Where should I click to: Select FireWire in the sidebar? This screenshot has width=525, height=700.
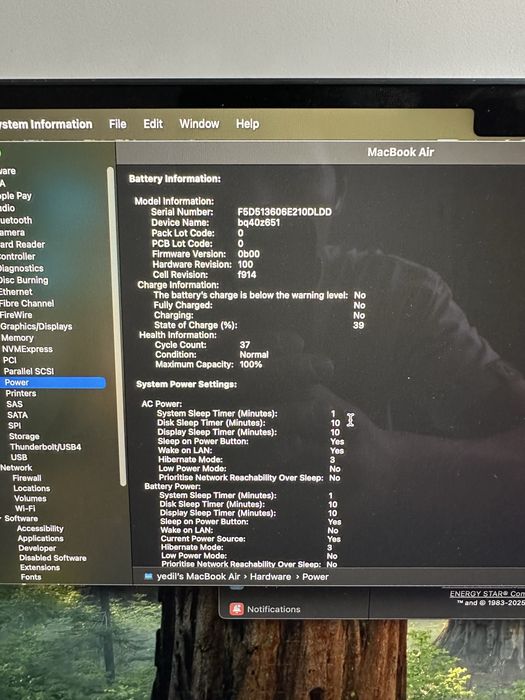tap(16, 315)
